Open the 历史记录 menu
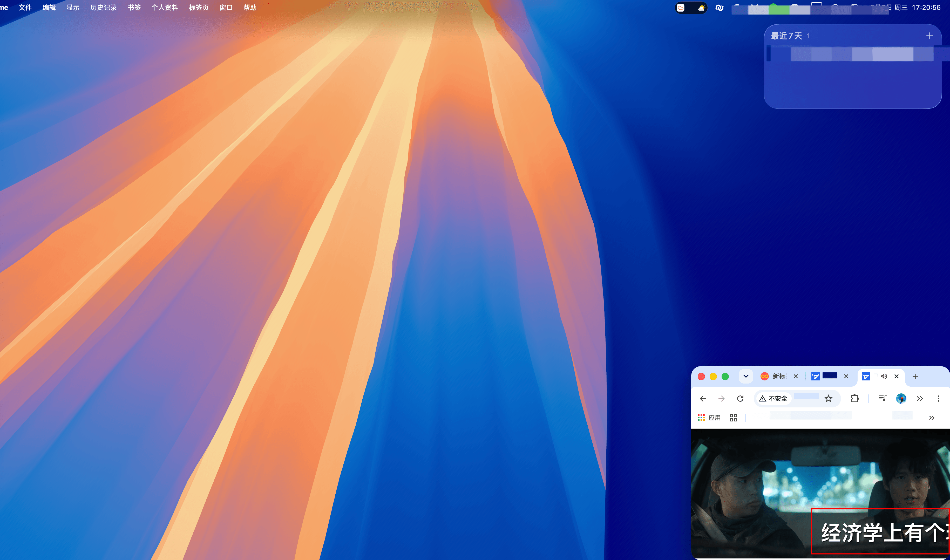Image resolution: width=950 pixels, height=560 pixels. (103, 8)
